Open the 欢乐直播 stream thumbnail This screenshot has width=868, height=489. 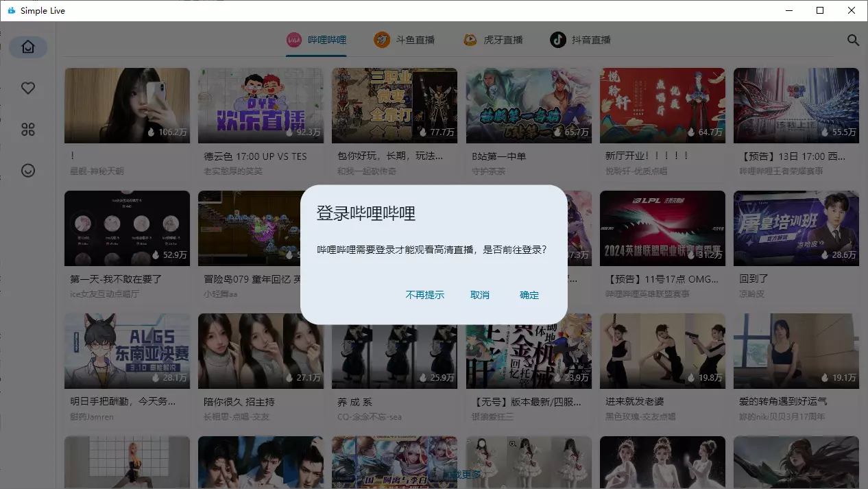[x=261, y=105]
